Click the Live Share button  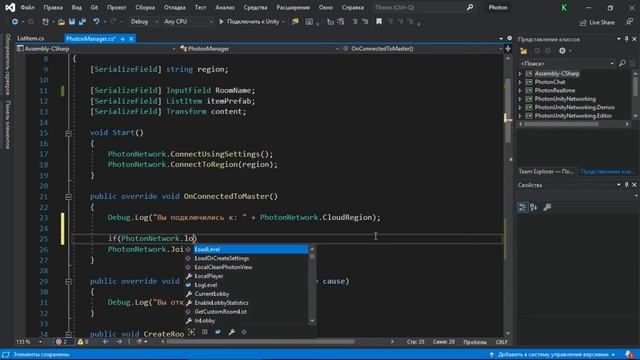tap(597, 22)
